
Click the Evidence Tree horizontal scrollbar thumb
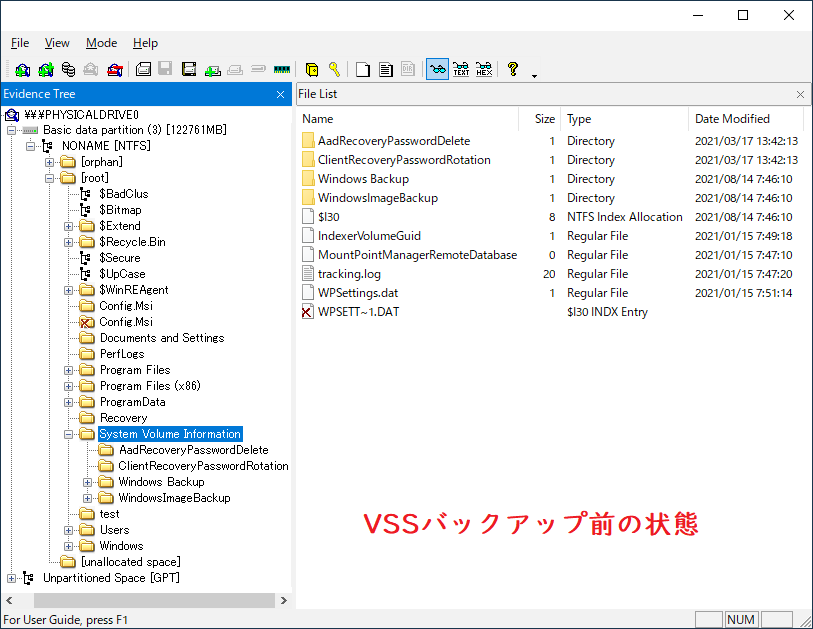(x=154, y=600)
